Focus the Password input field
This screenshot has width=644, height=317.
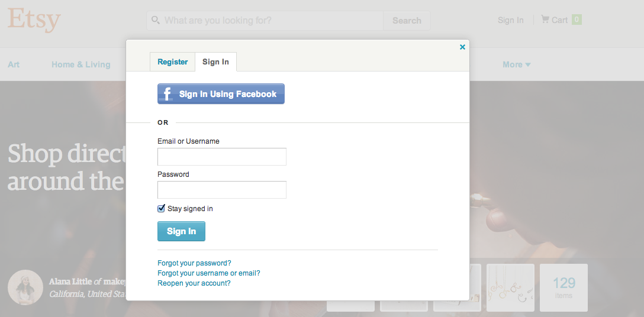click(222, 190)
